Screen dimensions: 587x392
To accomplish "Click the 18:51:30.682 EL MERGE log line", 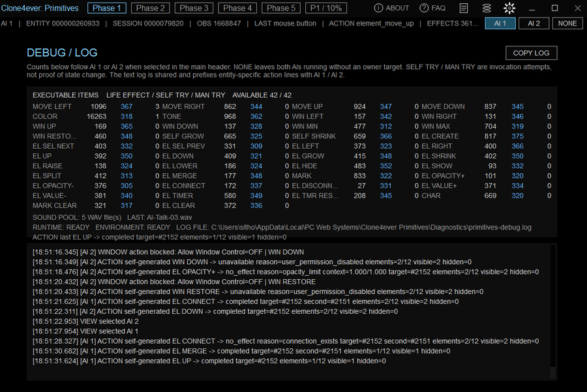I will point(241,351).
